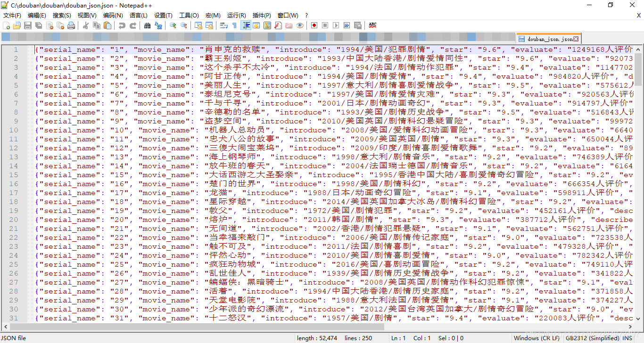Toggle word wrap in toolbar
Image resolution: width=644 pixels, height=343 pixels.
point(224,25)
